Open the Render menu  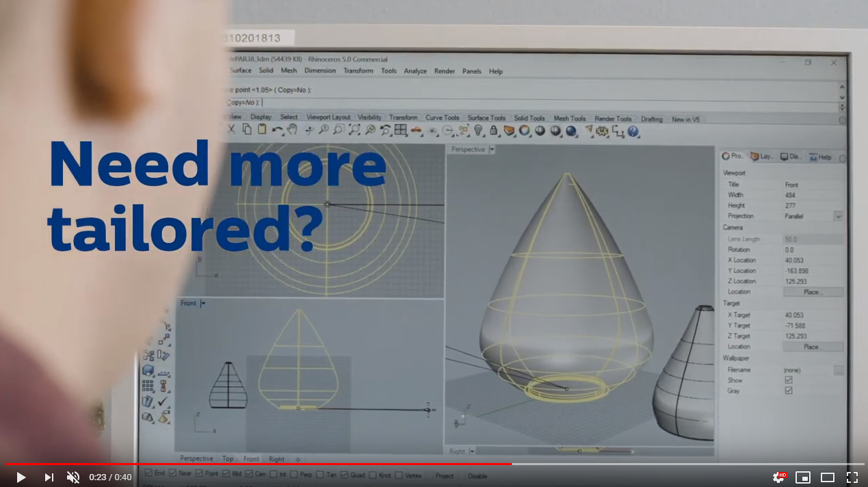[445, 70]
